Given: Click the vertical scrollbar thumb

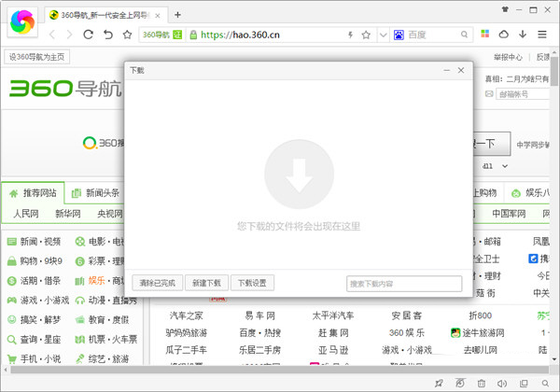Looking at the screenshot, I should tap(553, 72).
